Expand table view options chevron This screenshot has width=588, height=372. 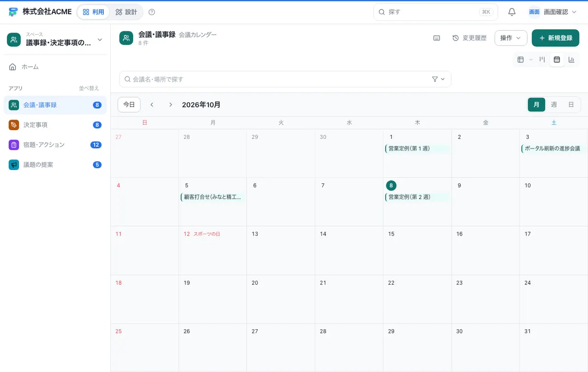coord(531,59)
